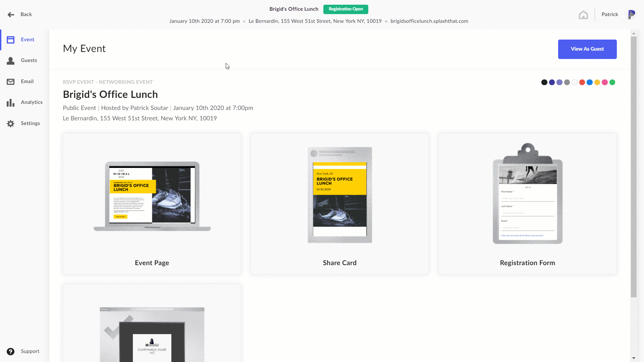This screenshot has height=362, width=644.
Task: Open the Analytics bar chart icon
Action: (x=11, y=103)
